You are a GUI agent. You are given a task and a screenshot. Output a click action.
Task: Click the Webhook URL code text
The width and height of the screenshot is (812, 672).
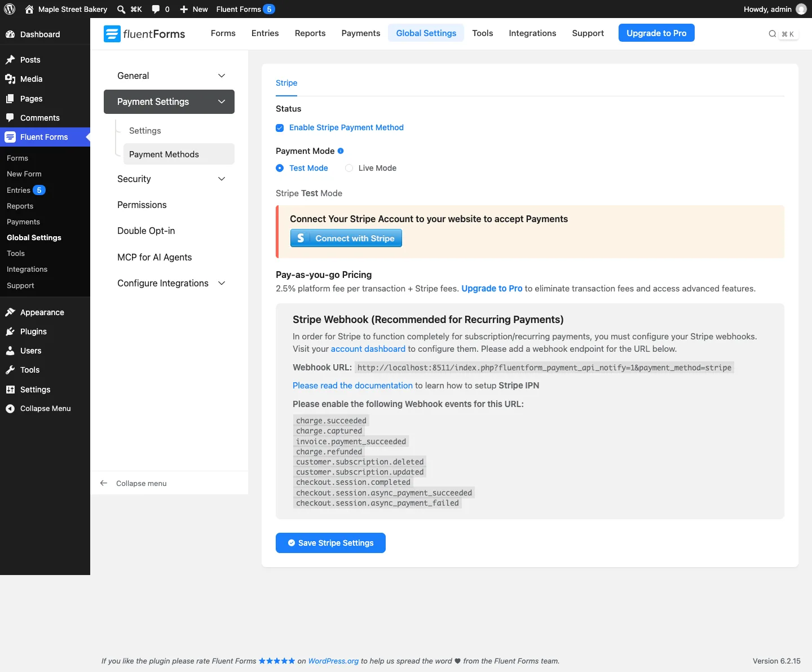click(x=544, y=368)
